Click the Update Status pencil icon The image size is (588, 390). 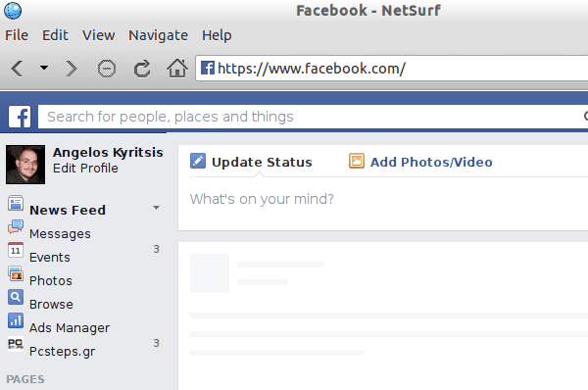coord(198,161)
